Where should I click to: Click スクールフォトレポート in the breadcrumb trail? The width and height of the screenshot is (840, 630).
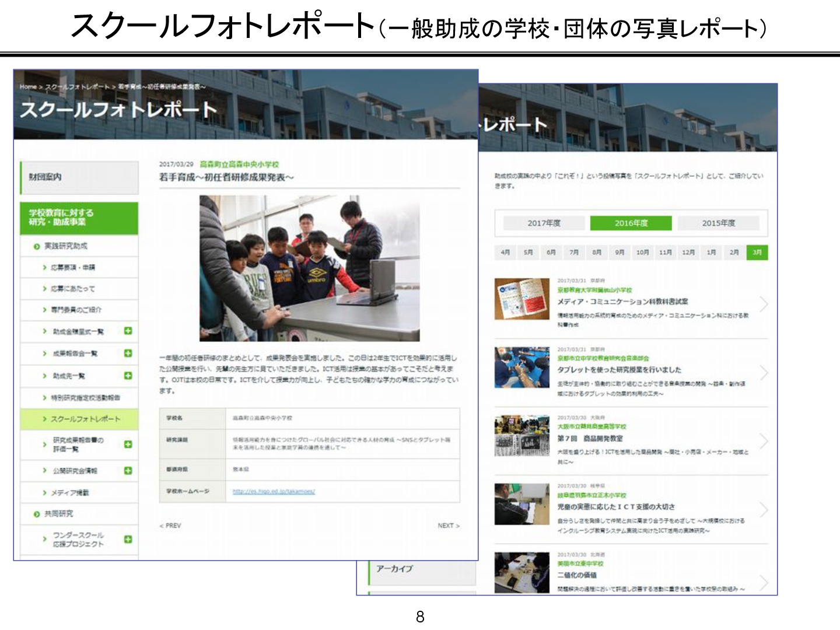[77, 87]
